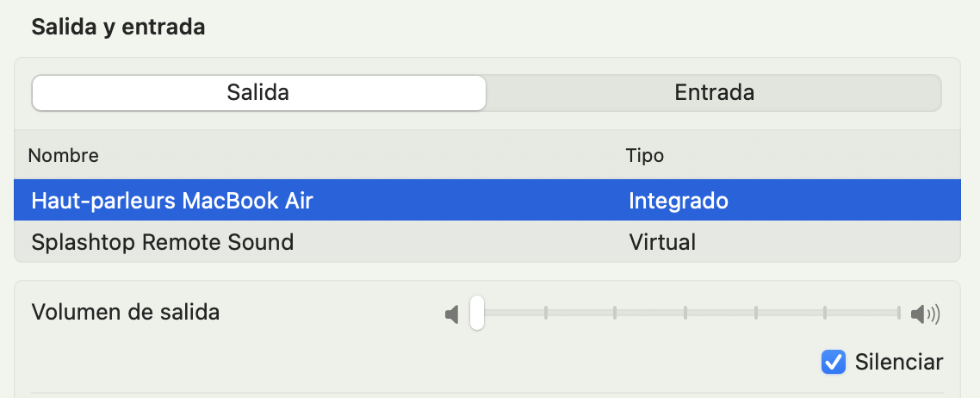The image size is (980, 398).
Task: Click the Tipo column header
Action: [x=644, y=155]
